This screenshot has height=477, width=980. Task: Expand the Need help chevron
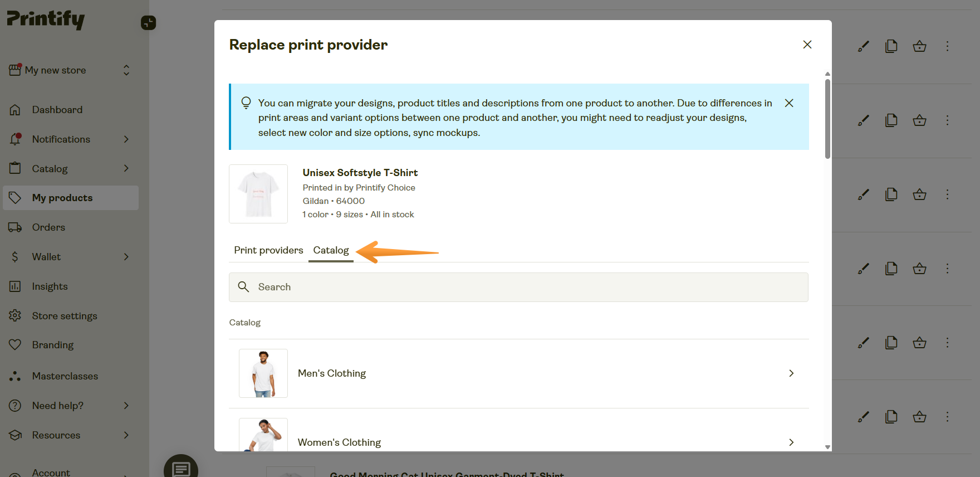pos(126,406)
